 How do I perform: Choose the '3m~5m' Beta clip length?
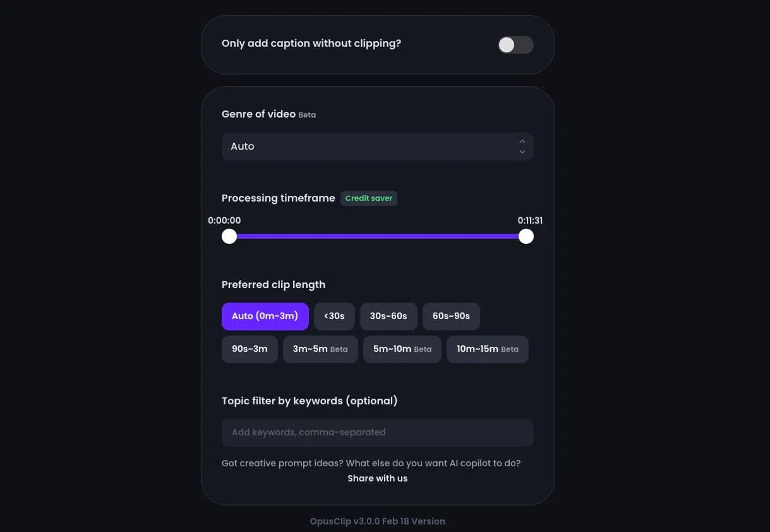320,349
